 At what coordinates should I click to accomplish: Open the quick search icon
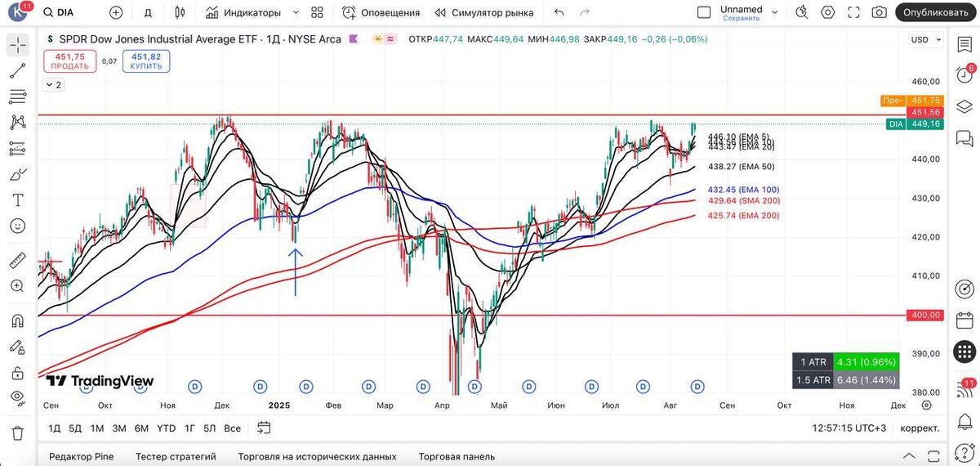(x=802, y=12)
